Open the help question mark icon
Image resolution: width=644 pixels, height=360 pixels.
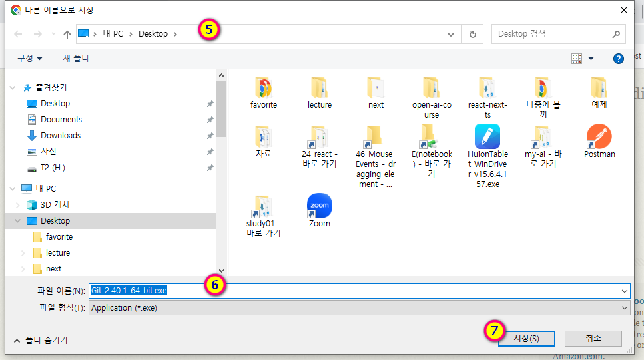point(618,59)
